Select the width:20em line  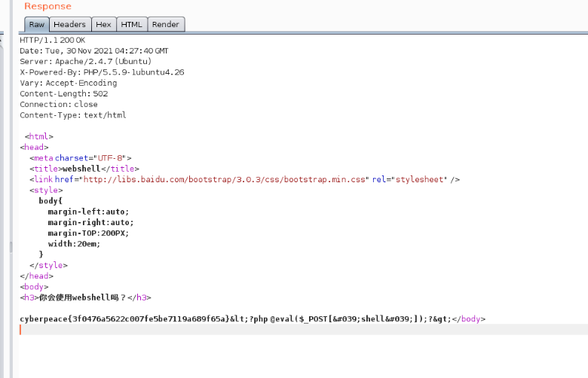74,244
